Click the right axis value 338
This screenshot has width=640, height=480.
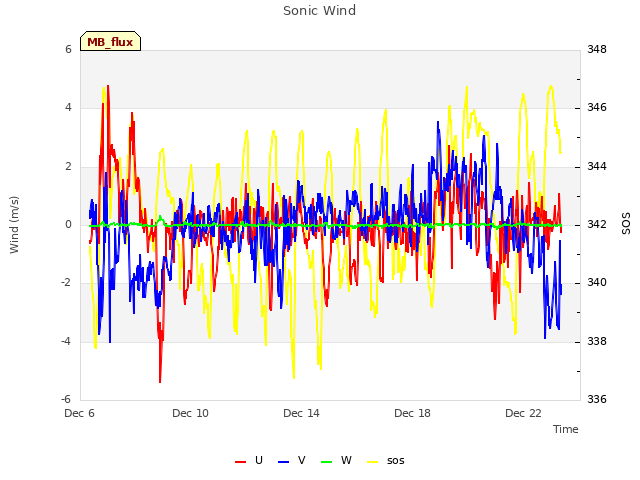point(597,341)
